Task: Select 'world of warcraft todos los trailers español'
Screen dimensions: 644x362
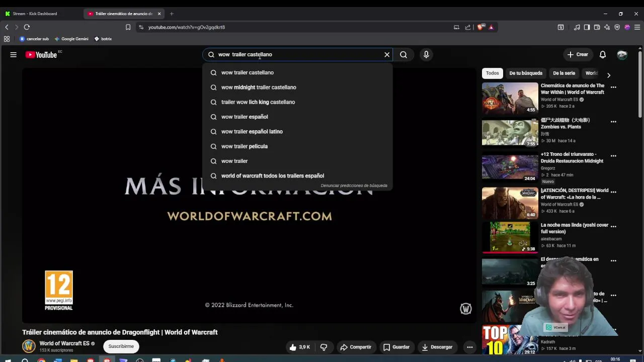Action: (297, 176)
